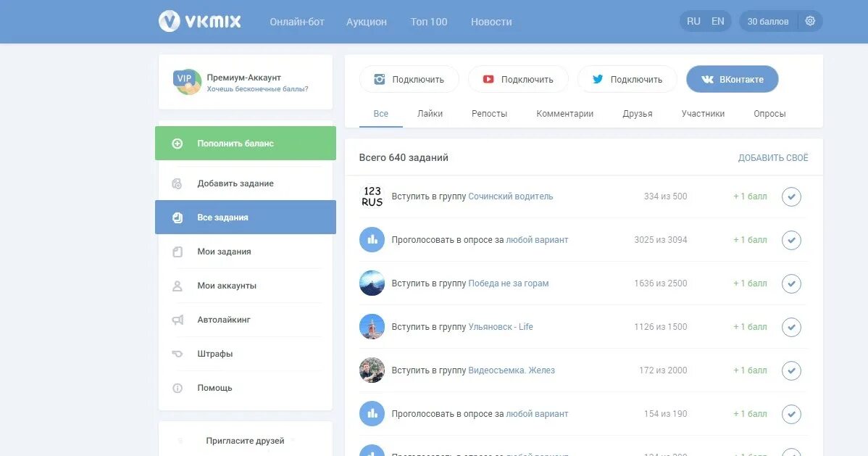868x456 pixels.
Task: Click Победа не за горам mountain avatar
Action: coord(372,283)
